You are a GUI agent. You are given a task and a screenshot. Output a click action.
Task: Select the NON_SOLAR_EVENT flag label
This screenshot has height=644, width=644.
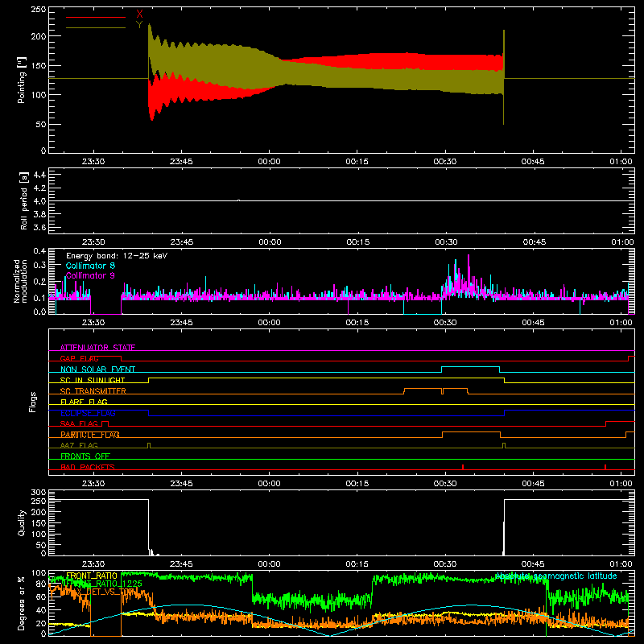tap(97, 369)
